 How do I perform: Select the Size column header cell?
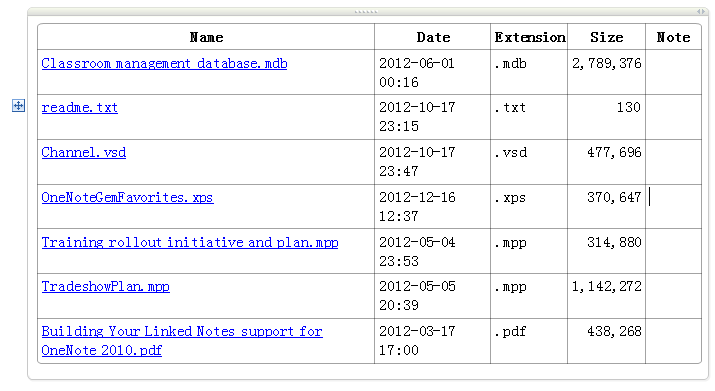606,37
